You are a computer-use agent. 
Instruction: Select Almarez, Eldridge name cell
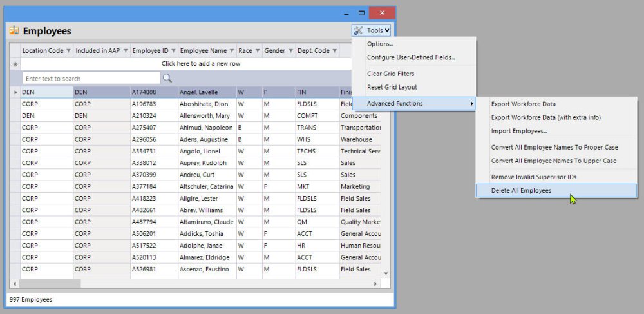pyautogui.click(x=207, y=257)
